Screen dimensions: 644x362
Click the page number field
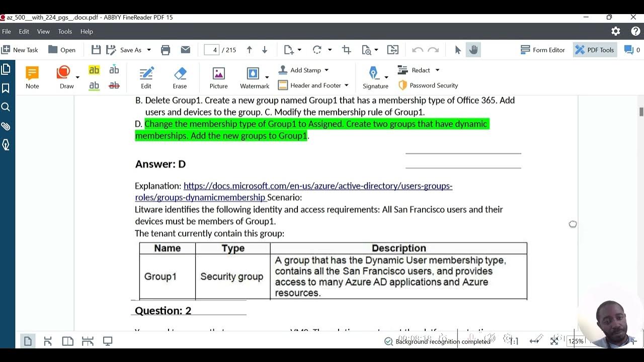(x=211, y=50)
